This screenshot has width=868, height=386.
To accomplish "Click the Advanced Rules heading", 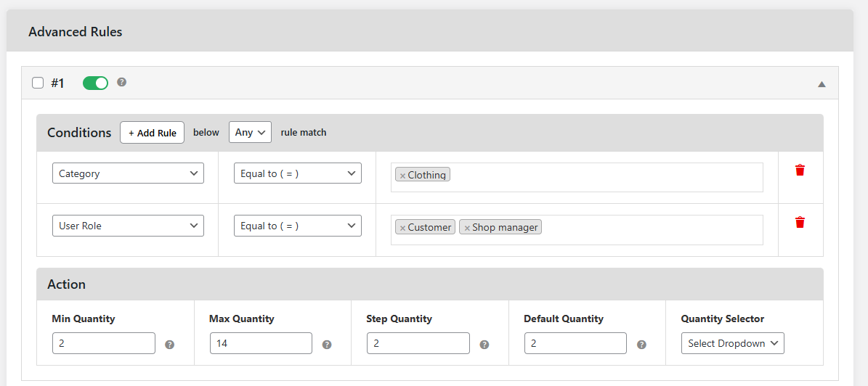I will click(76, 31).
